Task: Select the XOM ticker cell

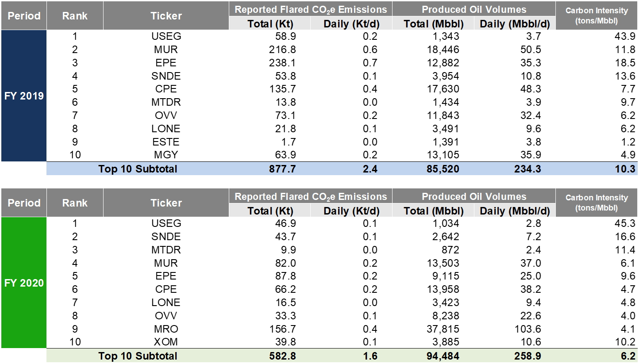Action: click(166, 342)
